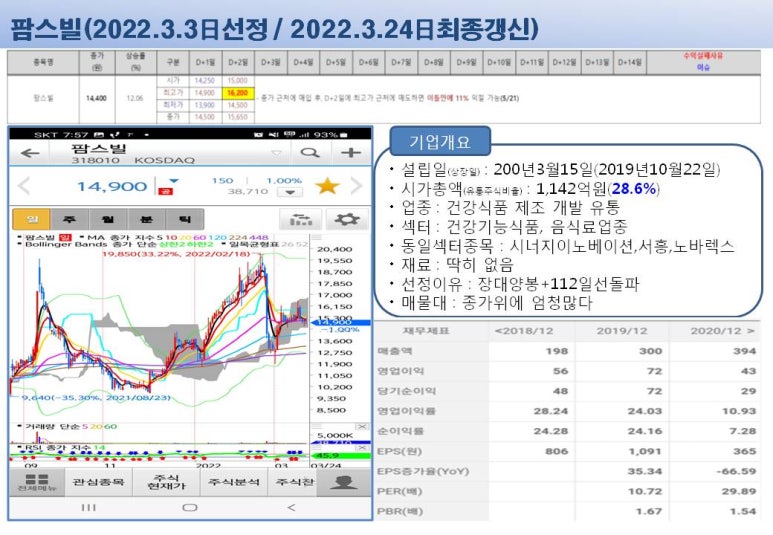The height and width of the screenshot is (535, 773).
Task: Tap the profile silhouette icon
Action: 344,482
